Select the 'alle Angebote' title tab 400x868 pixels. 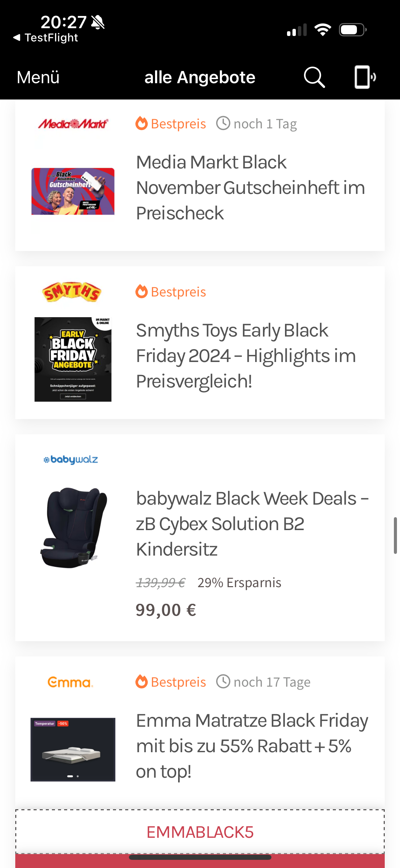click(x=199, y=77)
